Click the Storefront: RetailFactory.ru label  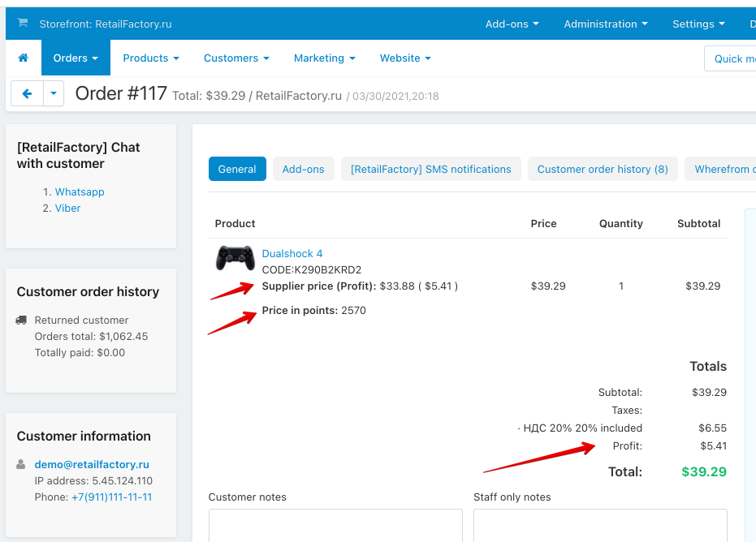(106, 24)
